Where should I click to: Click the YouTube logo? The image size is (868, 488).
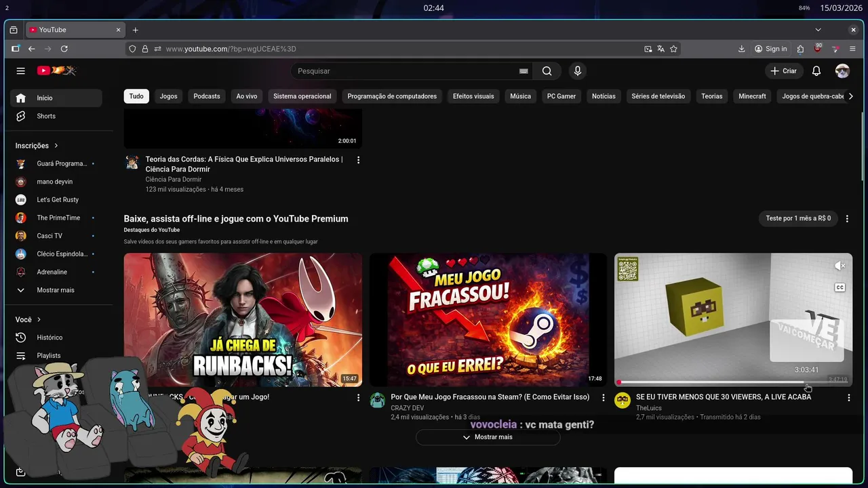pyautogui.click(x=56, y=70)
